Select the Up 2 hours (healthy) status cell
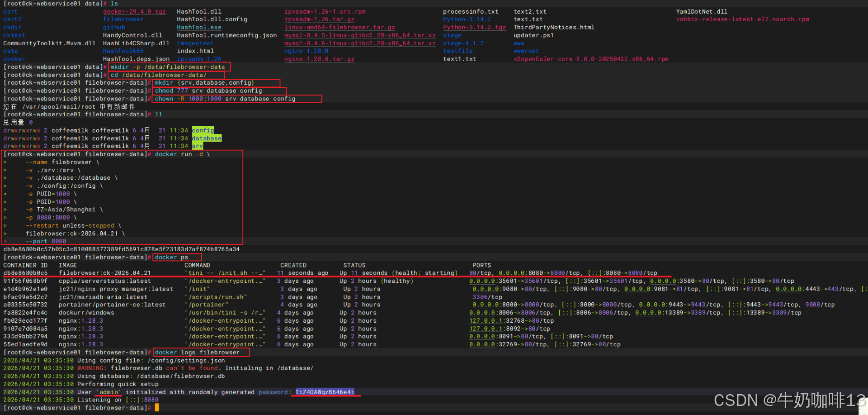Screen dimensions: 868x415 376,281
